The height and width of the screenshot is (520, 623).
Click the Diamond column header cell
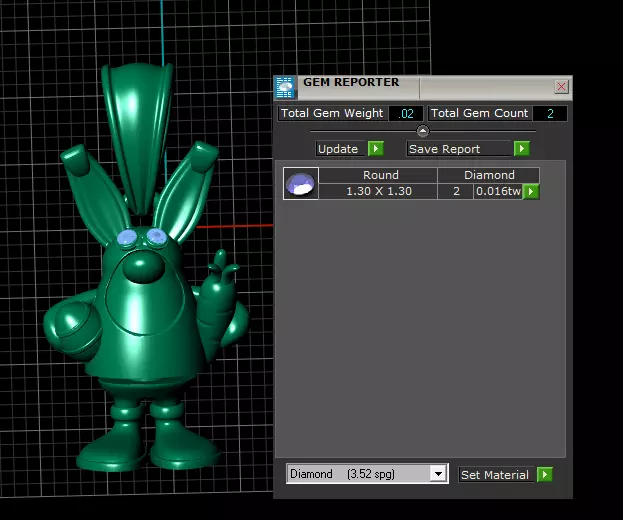point(489,175)
